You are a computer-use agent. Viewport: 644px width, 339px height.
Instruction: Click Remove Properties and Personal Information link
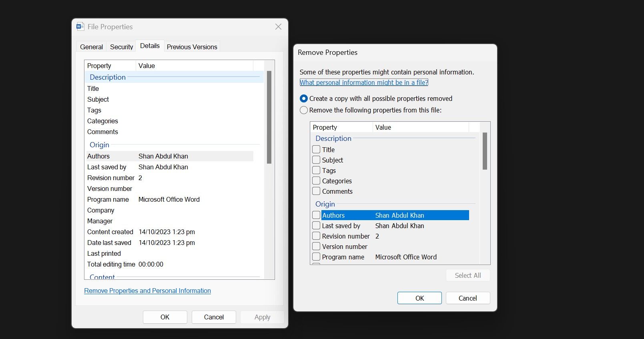147,291
